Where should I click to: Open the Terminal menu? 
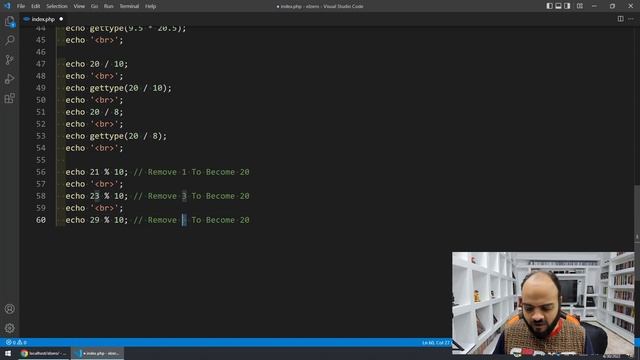pos(129,6)
